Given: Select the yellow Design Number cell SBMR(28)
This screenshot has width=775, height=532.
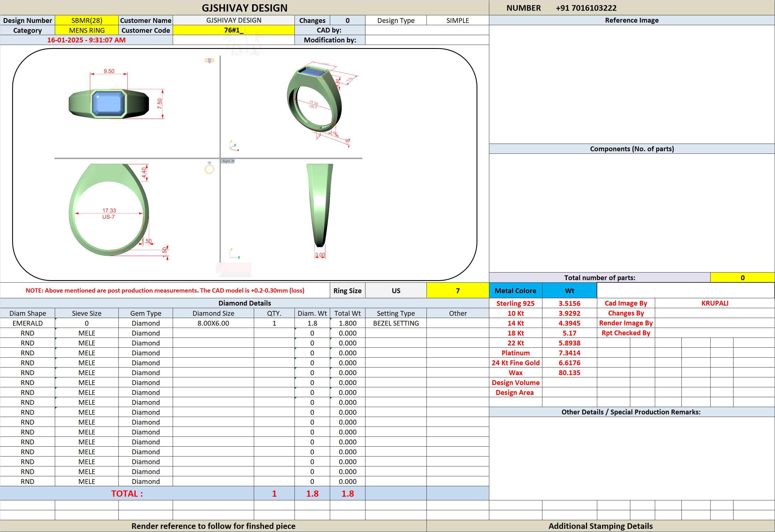Looking at the screenshot, I should (x=87, y=20).
